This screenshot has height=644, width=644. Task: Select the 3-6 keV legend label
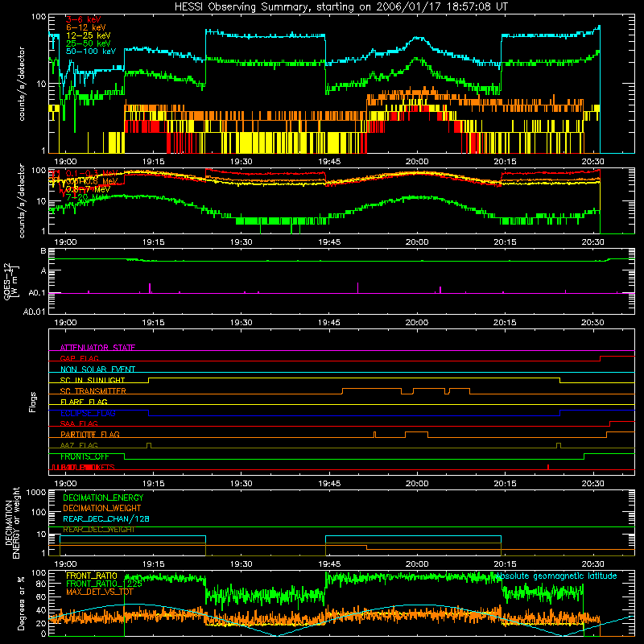(x=84, y=19)
